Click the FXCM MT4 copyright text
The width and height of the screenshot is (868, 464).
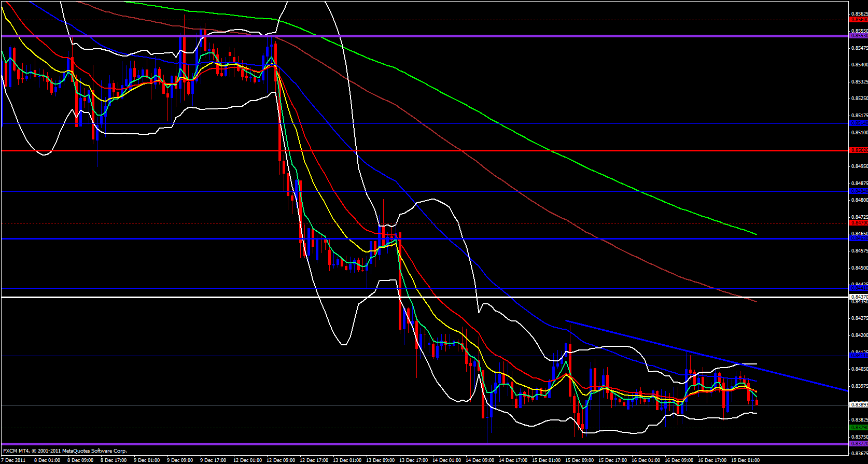65,451
